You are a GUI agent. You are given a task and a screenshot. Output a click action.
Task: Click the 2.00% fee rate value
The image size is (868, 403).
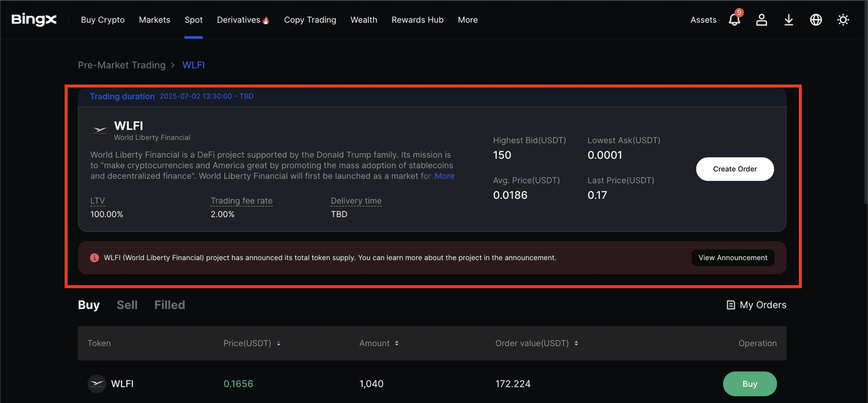[x=222, y=214]
